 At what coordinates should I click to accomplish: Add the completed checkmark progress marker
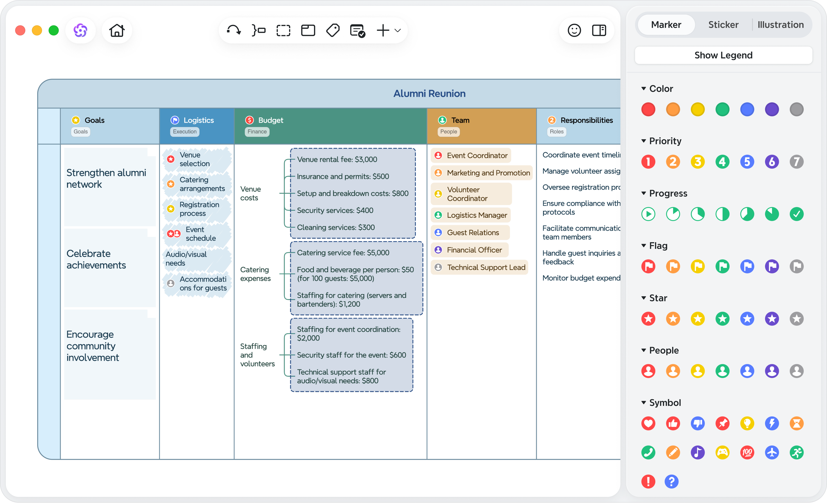point(797,214)
